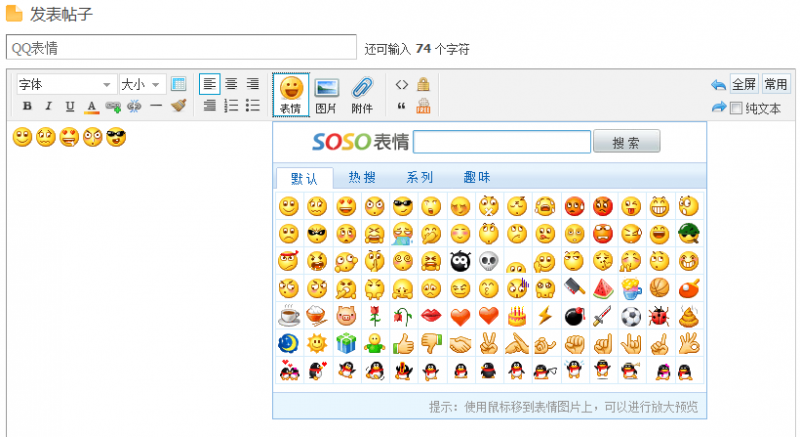Pick the blue moon emoticon
Screen dimensions: 800x437
(x=289, y=344)
